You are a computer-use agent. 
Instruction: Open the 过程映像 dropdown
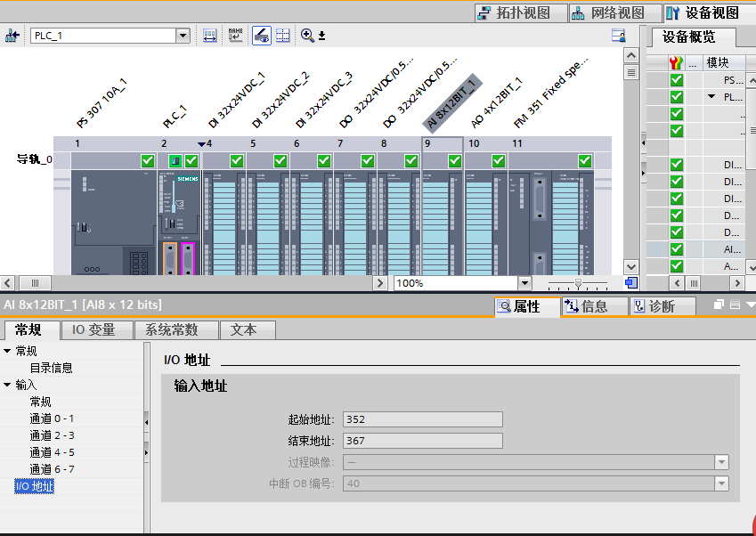click(x=721, y=462)
